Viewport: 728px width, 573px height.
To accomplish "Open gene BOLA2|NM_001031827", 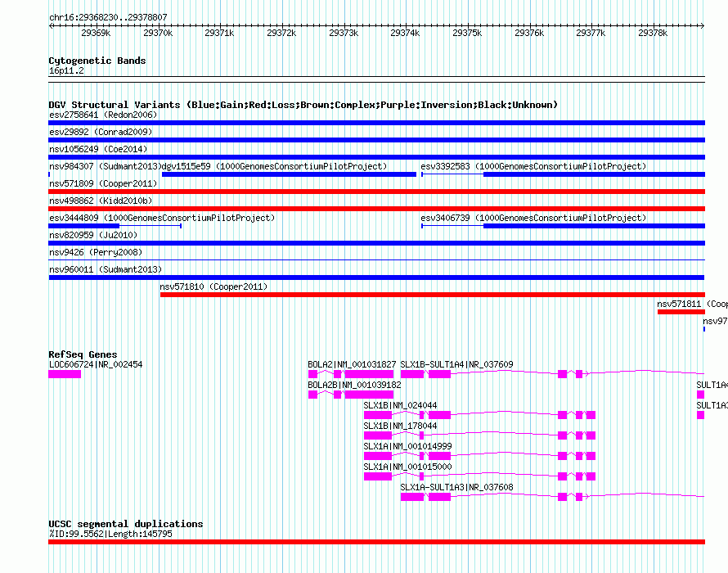I will [x=352, y=364].
